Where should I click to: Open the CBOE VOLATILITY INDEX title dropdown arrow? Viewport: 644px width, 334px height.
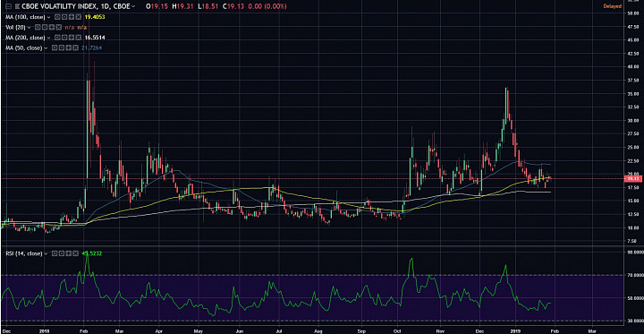tap(133, 6)
